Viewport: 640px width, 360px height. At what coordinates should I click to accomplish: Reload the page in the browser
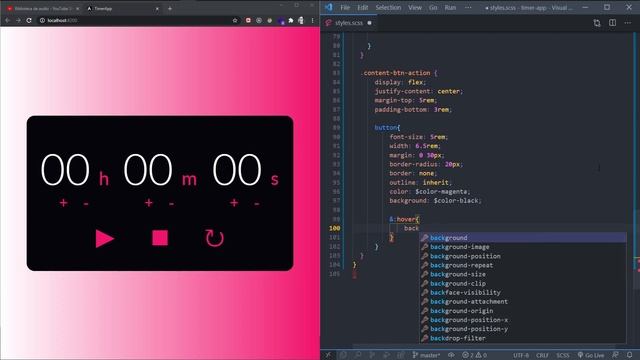tap(29, 20)
